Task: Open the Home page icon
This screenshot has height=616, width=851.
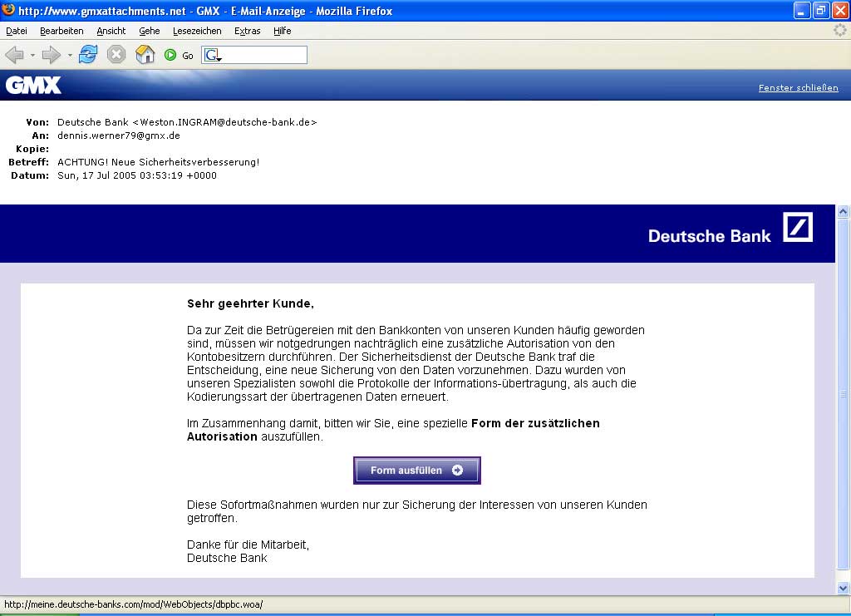Action: tap(145, 55)
